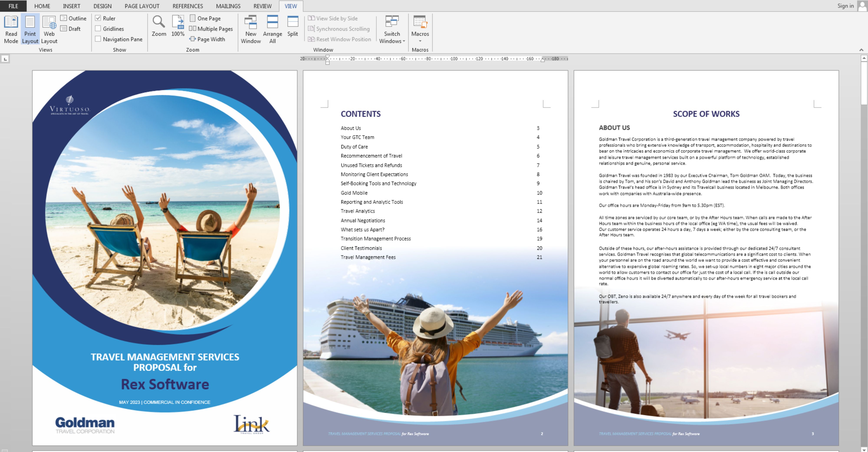Switch to Outline view
This screenshot has width=868, height=452.
click(74, 18)
